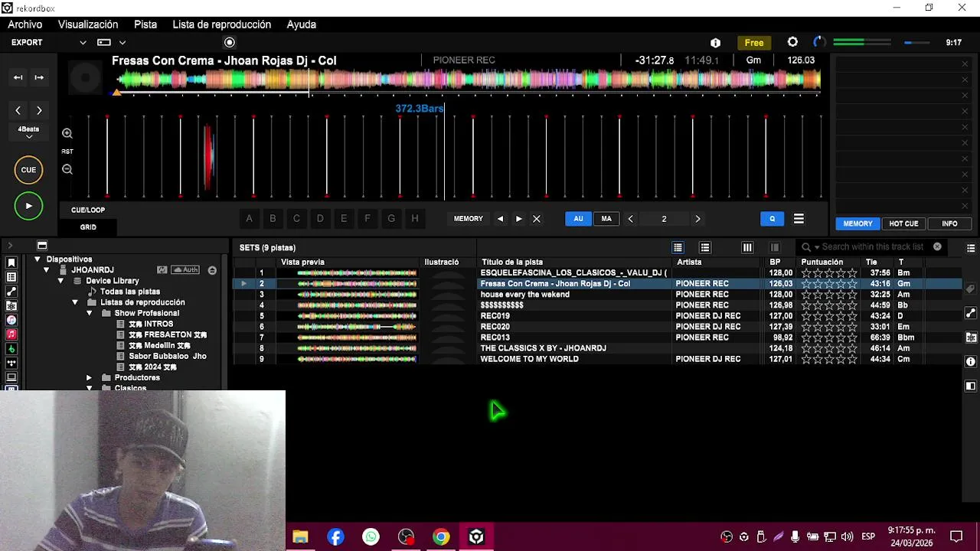980x551 pixels.
Task: Zoom in on the enlarged waveform
Action: (67, 133)
